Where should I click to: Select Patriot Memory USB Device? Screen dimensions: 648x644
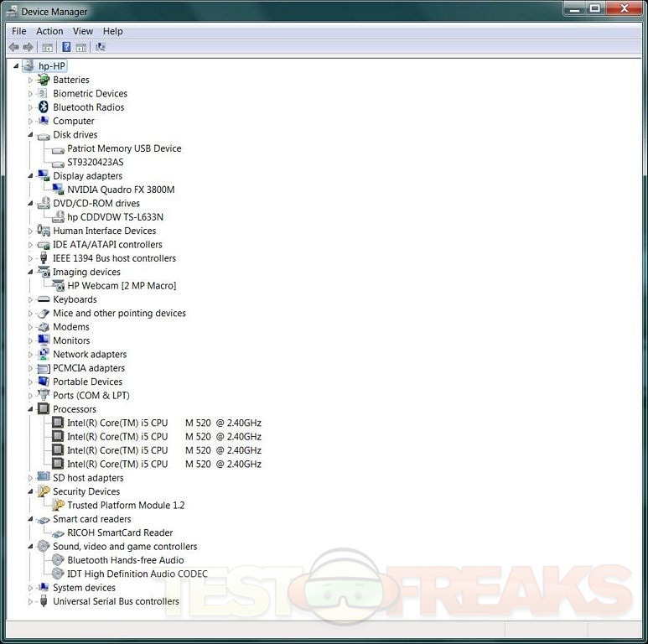click(x=124, y=148)
